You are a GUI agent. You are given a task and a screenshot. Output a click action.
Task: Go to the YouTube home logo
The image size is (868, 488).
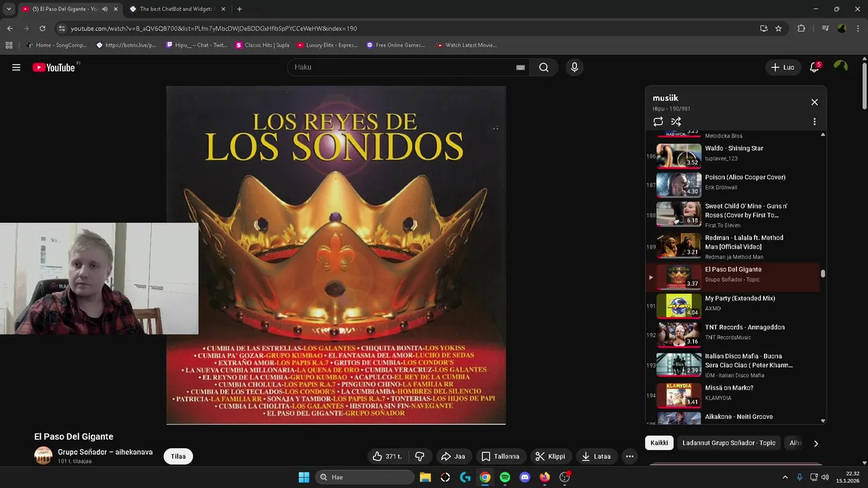54,67
